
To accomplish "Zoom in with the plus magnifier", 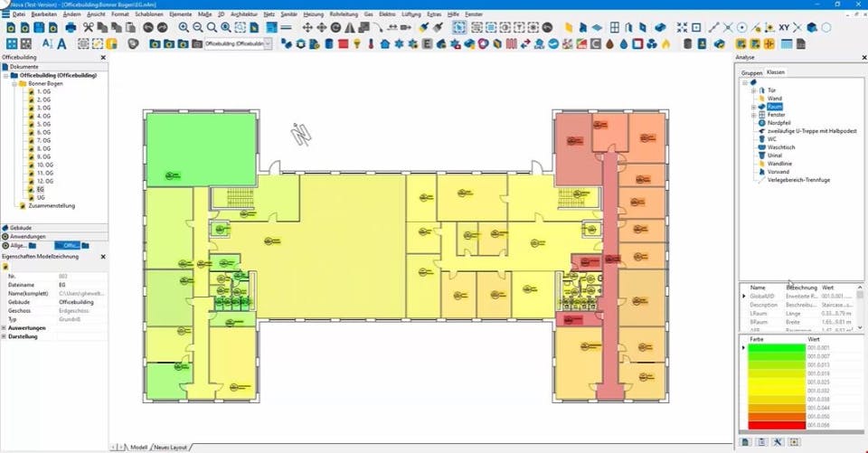I will click(184, 27).
